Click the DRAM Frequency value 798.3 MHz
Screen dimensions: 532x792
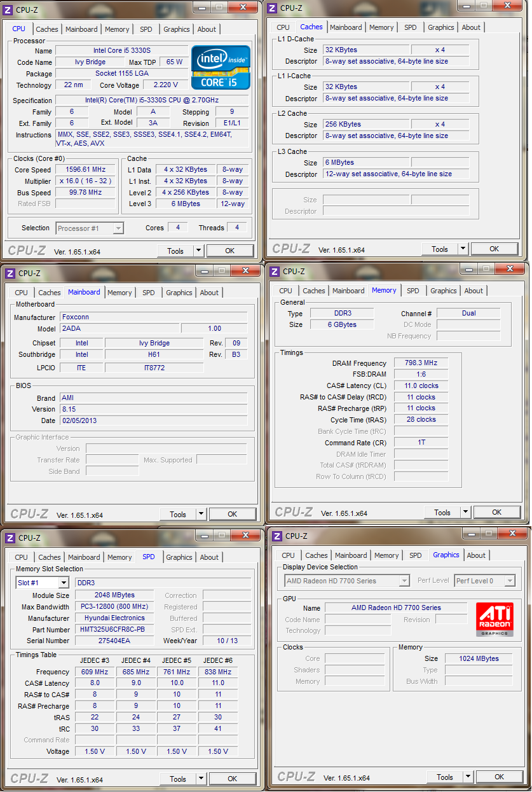pos(421,363)
